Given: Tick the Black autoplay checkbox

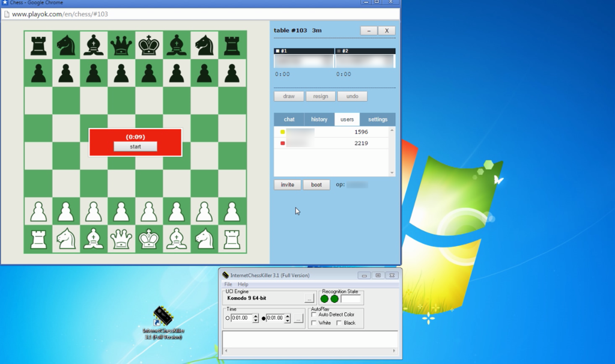Looking at the screenshot, I should 339,323.
